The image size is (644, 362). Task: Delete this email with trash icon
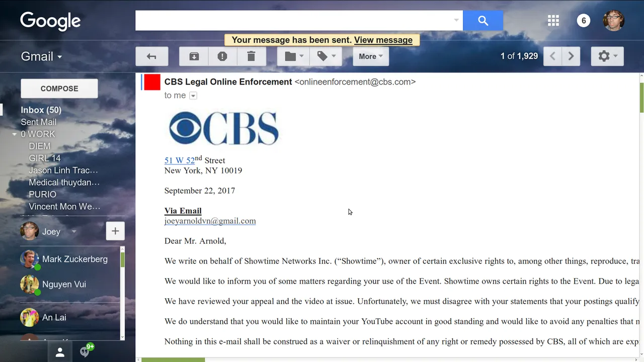[251, 56]
